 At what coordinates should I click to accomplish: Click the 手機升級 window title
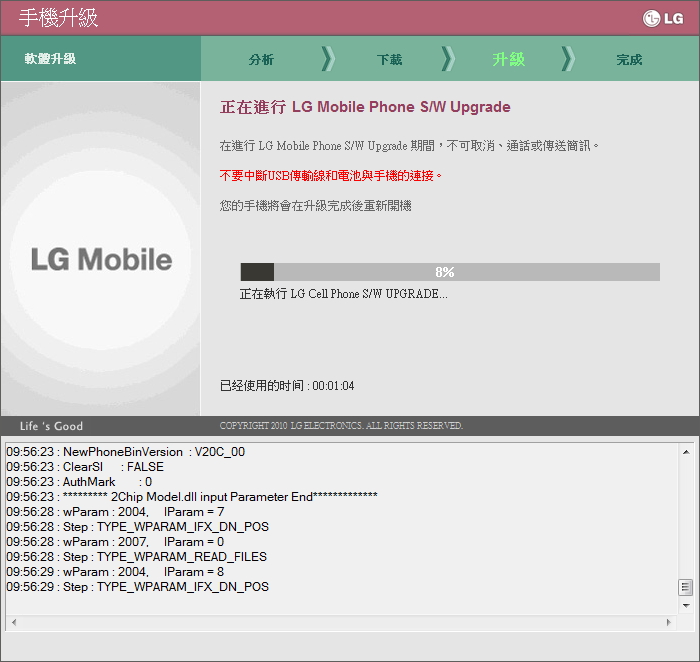pos(58,18)
